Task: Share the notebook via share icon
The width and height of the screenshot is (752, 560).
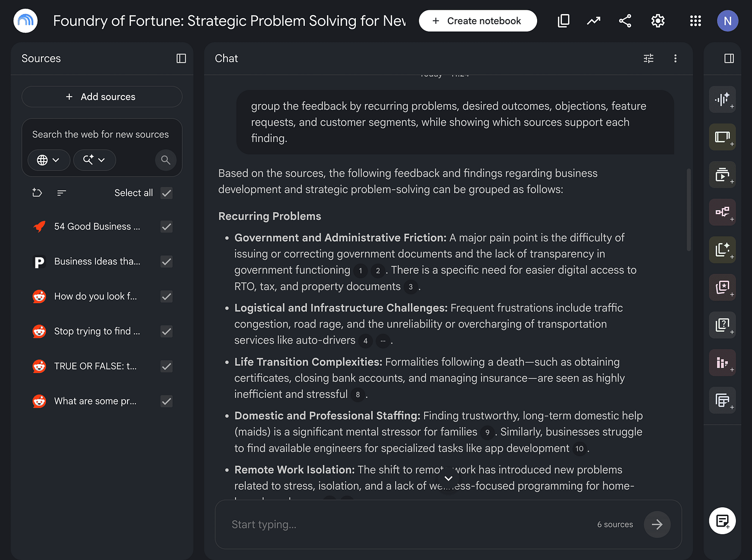Action: [x=625, y=21]
